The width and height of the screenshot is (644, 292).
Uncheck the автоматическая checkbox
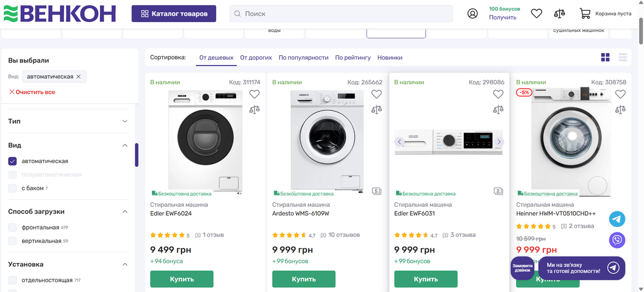click(13, 161)
